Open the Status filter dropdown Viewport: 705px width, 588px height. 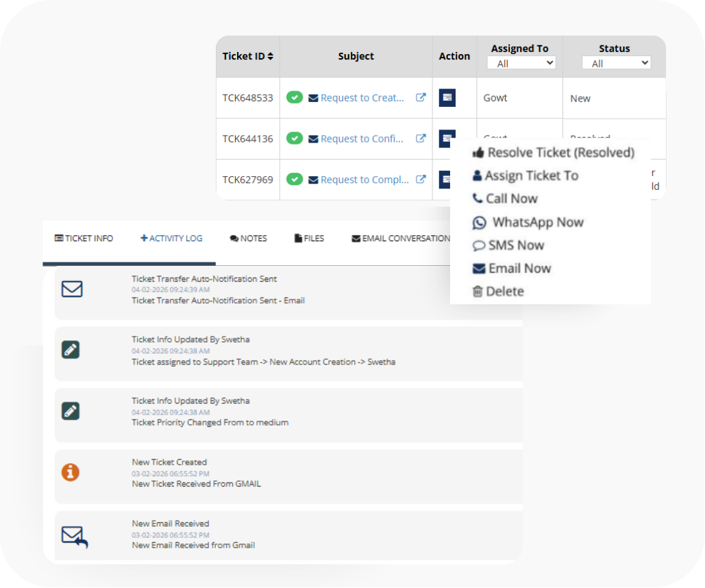pyautogui.click(x=616, y=62)
